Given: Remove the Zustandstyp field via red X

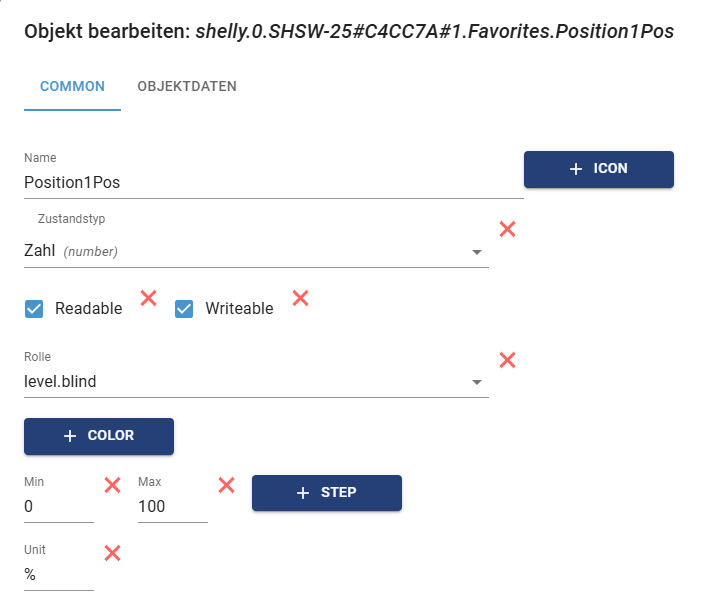Looking at the screenshot, I should [x=507, y=229].
